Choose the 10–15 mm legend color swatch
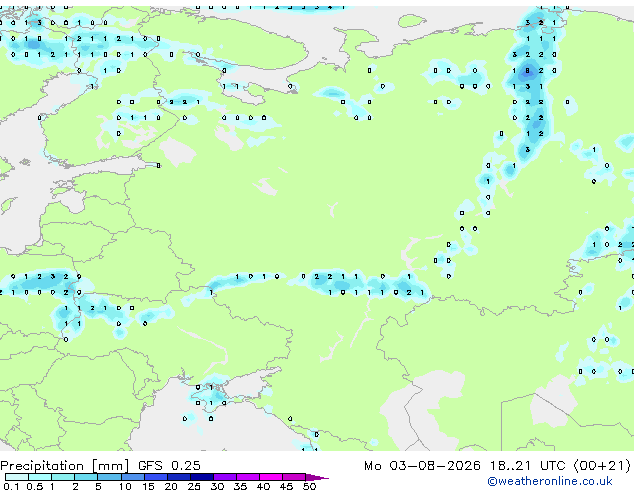 pos(133,477)
